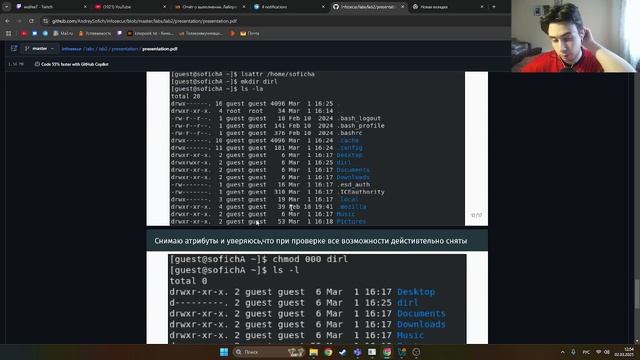Open File Explorer from taskbar

[313, 352]
